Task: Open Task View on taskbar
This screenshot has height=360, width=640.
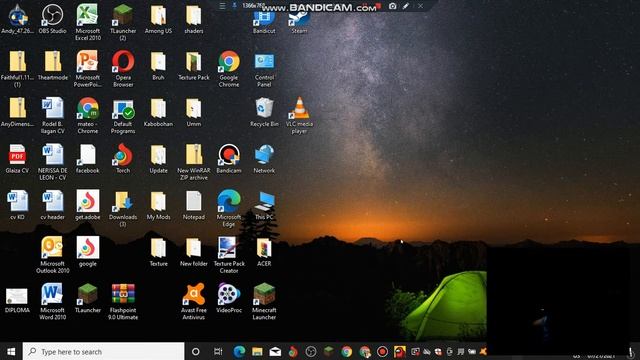Action: tap(218, 351)
